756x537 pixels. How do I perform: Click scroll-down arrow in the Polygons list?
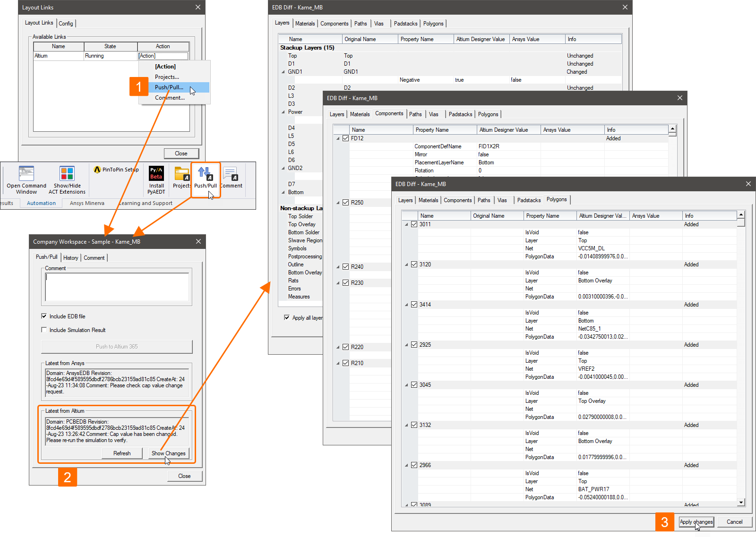pyautogui.click(x=741, y=503)
